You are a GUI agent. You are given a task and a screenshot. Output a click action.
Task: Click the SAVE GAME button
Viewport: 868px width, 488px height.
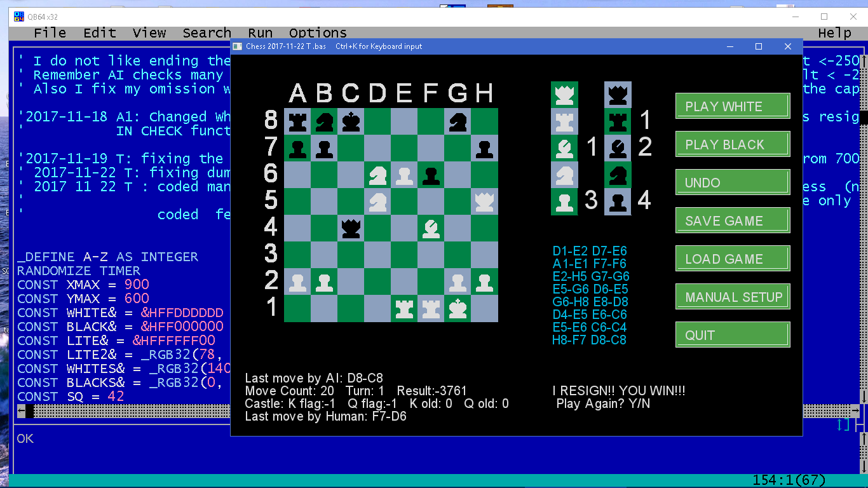732,221
